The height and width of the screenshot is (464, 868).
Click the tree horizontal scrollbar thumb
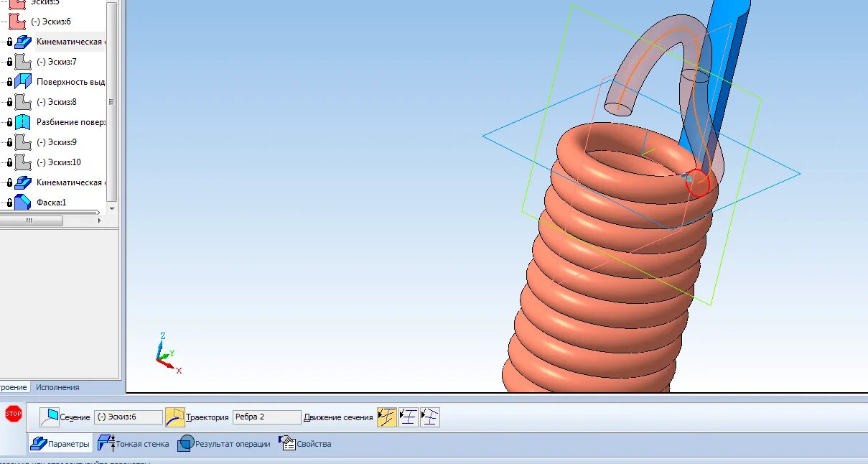coord(30,221)
